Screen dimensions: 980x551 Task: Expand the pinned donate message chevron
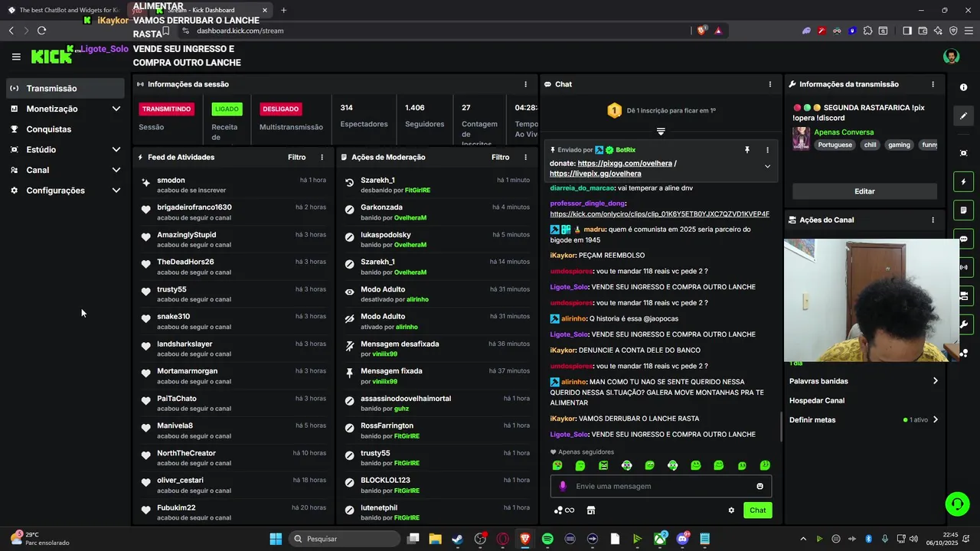(x=767, y=166)
